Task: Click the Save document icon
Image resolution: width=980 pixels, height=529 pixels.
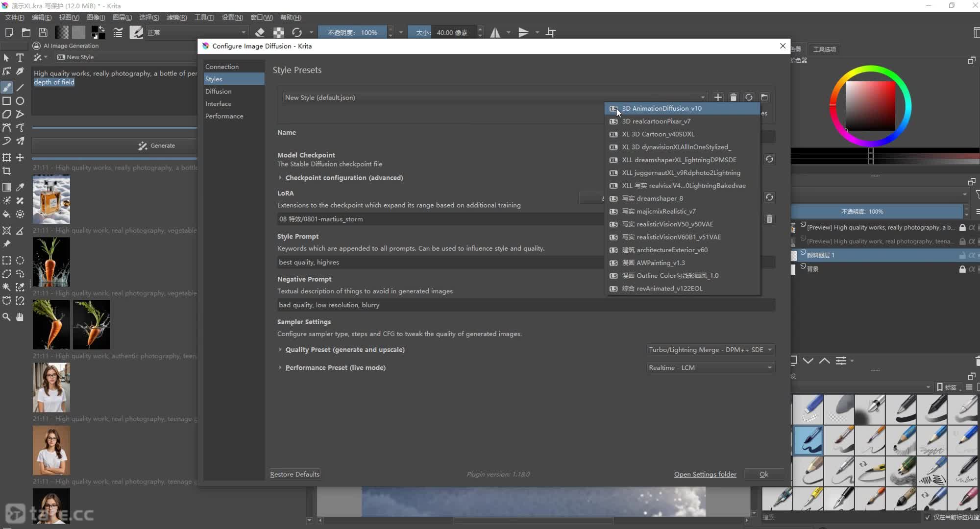Action: 43,32
